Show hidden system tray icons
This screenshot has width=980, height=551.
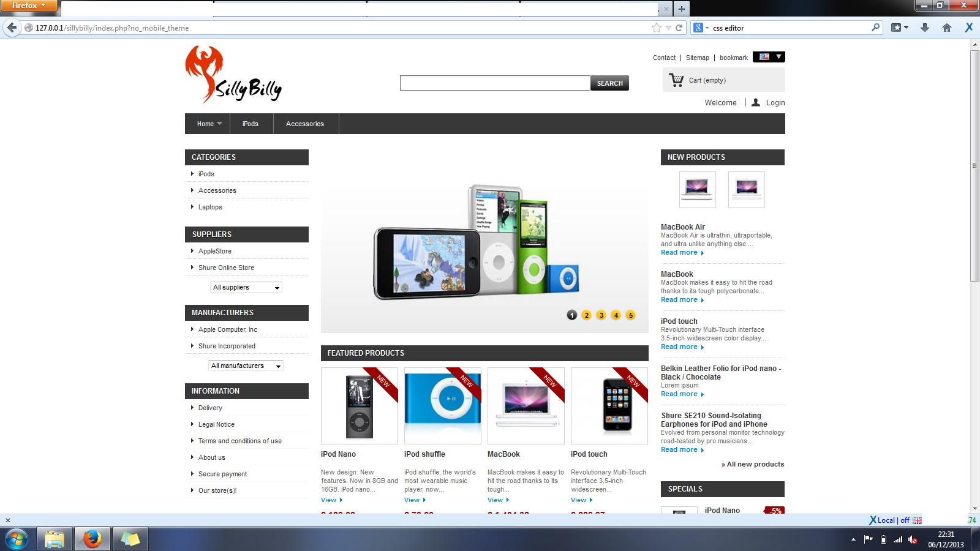853,539
